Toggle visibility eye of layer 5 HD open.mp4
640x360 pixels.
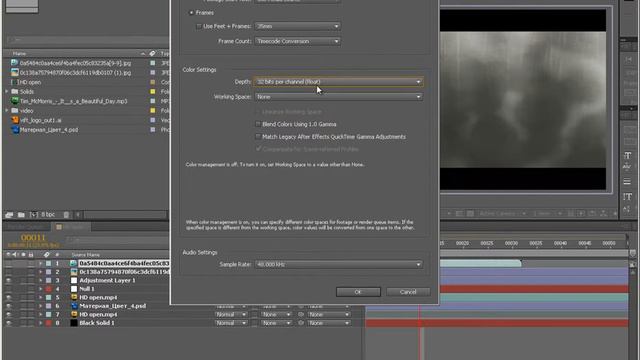(x=8, y=298)
